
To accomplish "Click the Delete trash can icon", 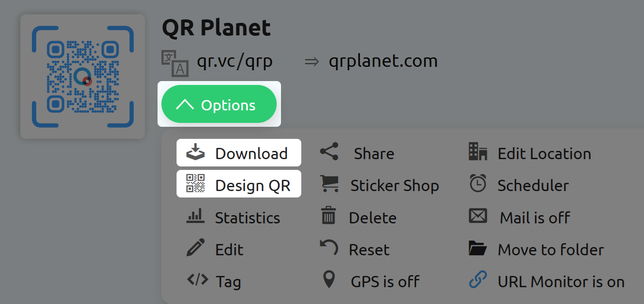I will click(328, 216).
